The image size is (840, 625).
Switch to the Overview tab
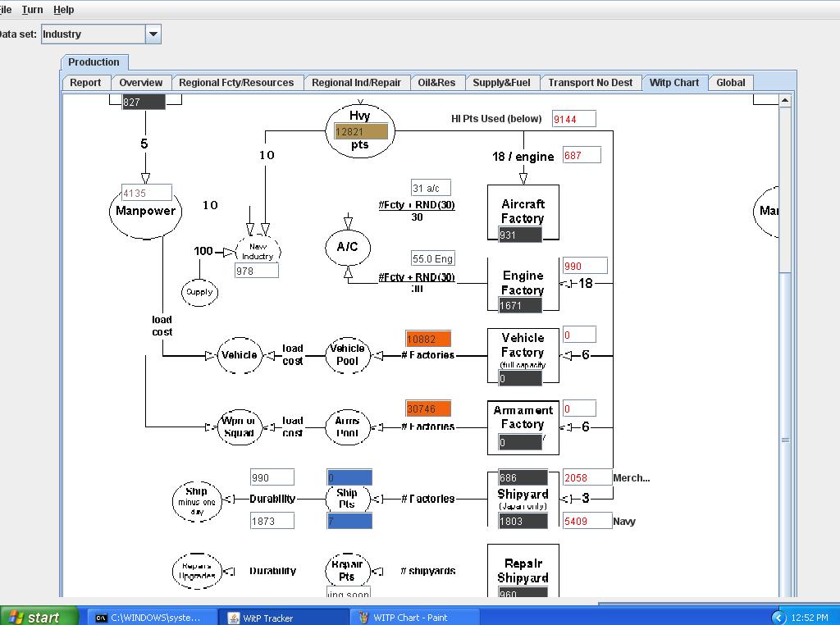click(141, 83)
